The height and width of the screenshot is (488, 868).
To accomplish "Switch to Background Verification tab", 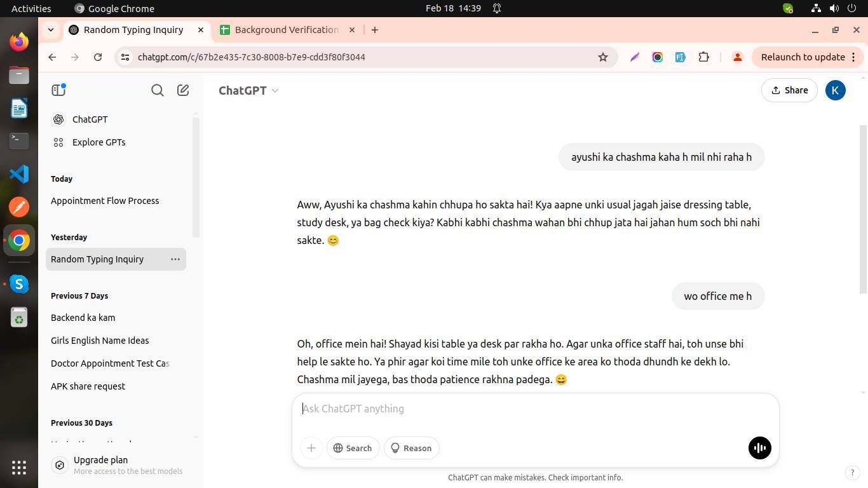I will 286,30.
